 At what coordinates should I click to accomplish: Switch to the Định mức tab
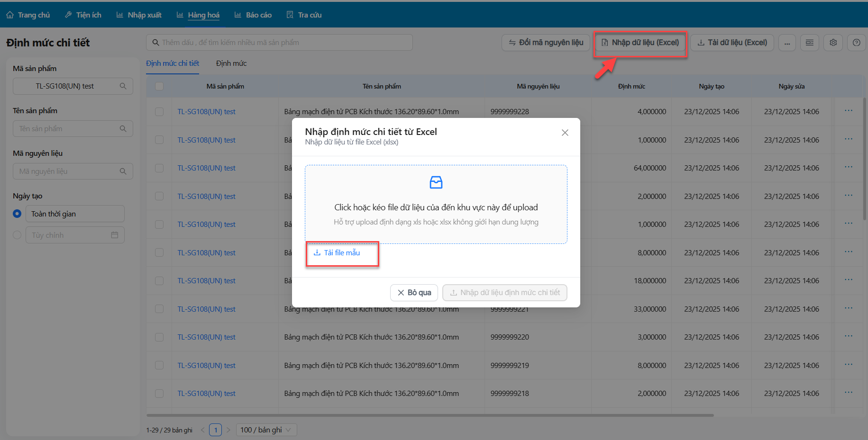pos(231,63)
